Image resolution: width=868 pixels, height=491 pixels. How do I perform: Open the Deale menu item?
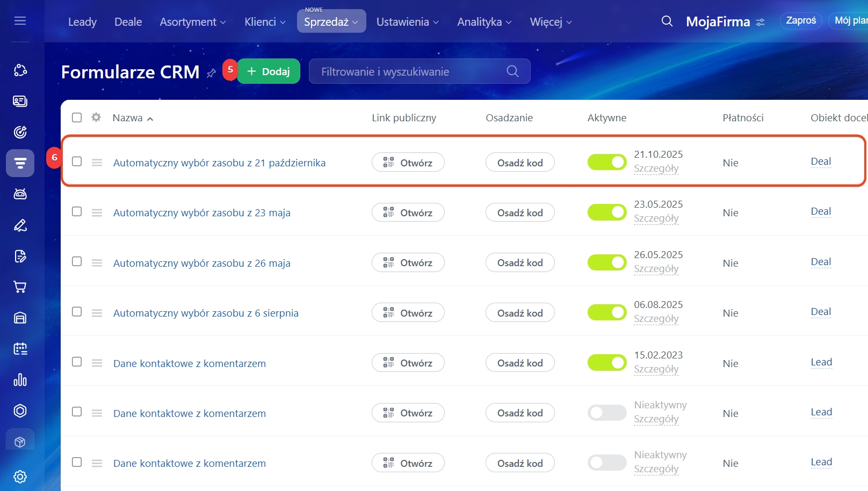[x=128, y=22]
